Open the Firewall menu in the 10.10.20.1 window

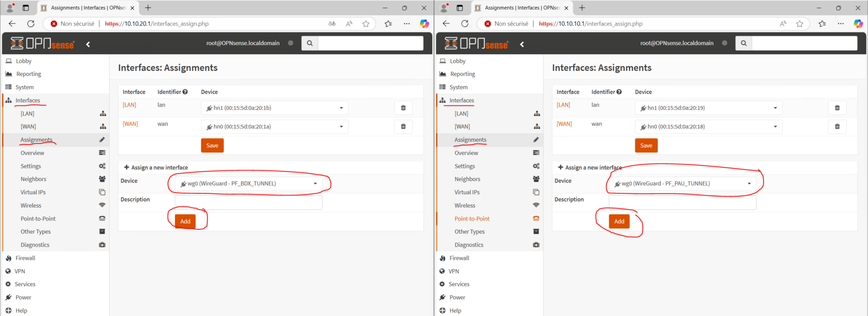point(25,258)
